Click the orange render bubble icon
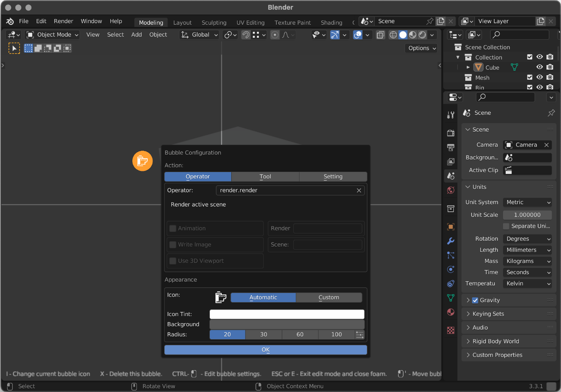This screenshot has width=561, height=392. [x=142, y=161]
